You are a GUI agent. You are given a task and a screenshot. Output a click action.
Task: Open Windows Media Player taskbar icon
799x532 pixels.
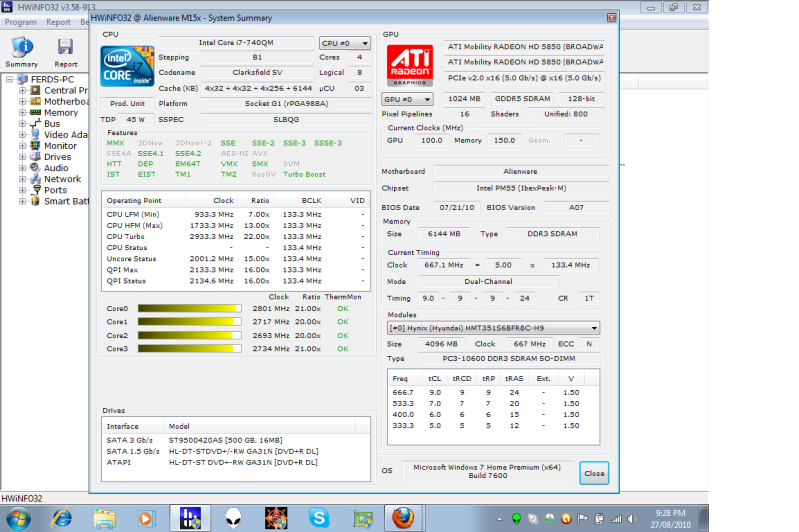point(145,519)
